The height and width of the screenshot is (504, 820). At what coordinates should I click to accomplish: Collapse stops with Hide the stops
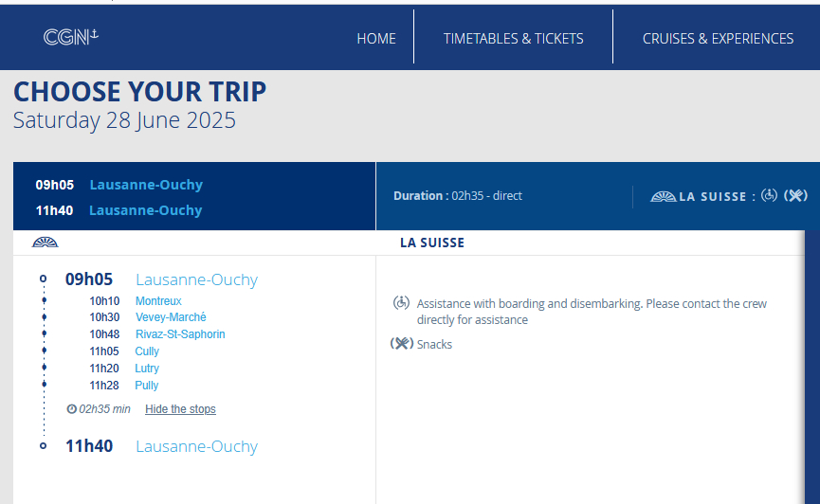tap(180, 409)
